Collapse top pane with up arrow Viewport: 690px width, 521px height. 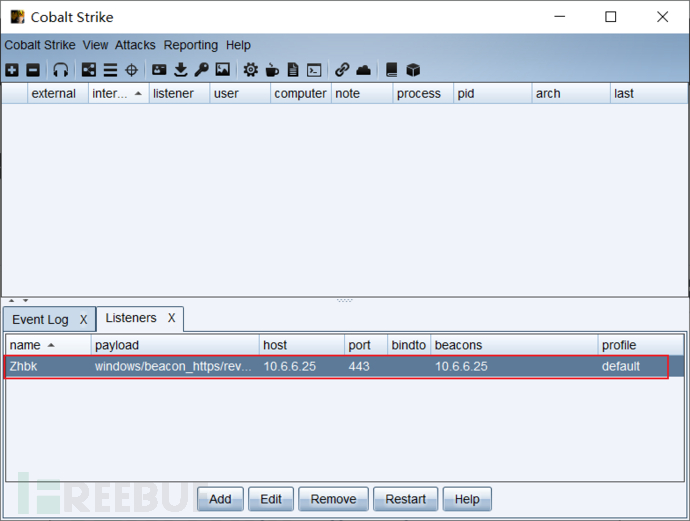[12, 301]
